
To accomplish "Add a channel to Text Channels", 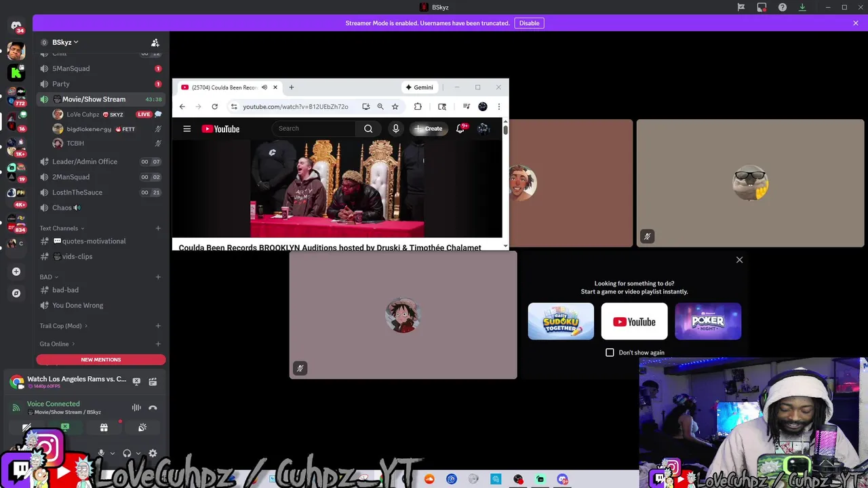I will [x=158, y=228].
